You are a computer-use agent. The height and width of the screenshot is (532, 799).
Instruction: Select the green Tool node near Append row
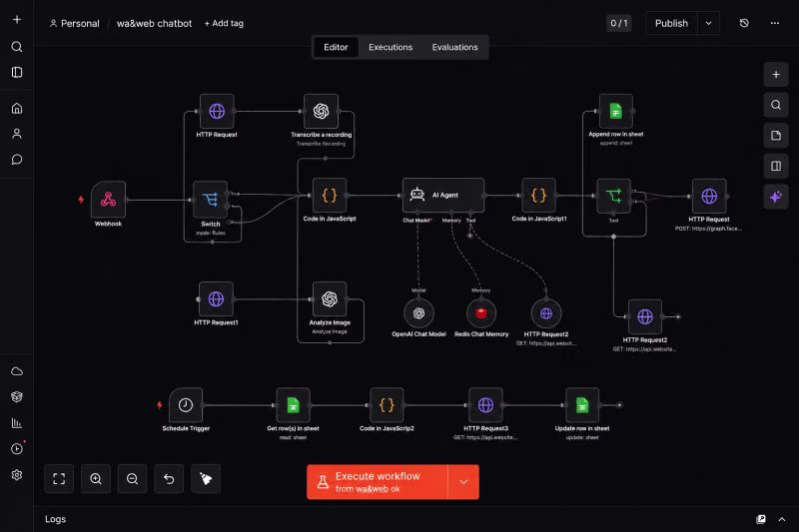613,196
